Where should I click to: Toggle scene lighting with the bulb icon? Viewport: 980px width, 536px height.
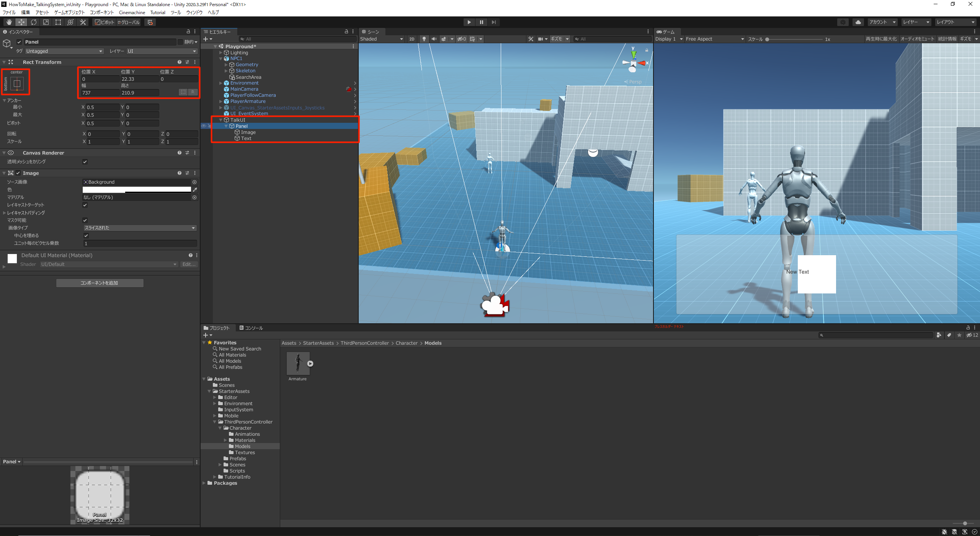click(x=424, y=39)
